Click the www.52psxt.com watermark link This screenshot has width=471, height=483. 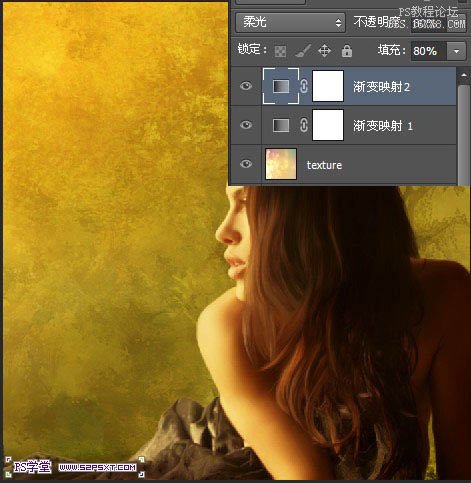click(x=97, y=467)
